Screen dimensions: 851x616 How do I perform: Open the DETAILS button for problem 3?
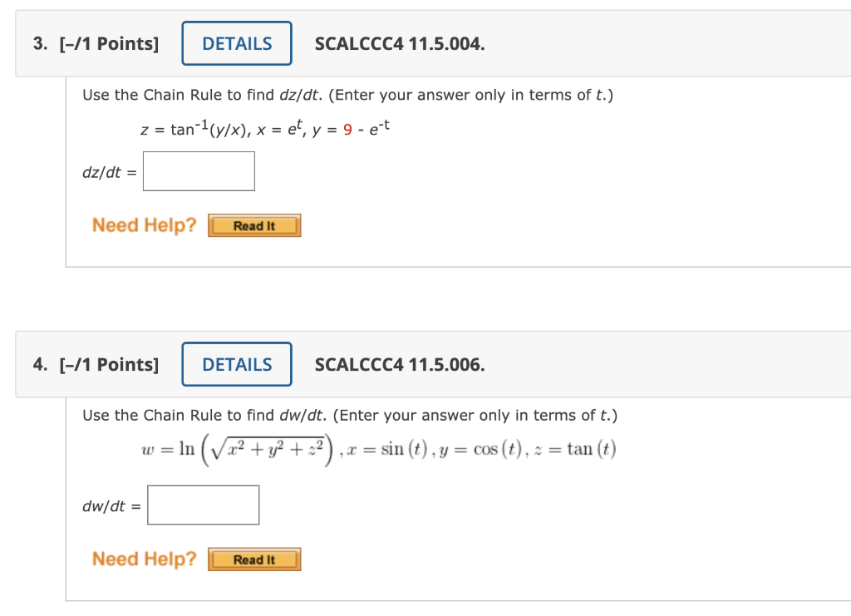click(236, 43)
